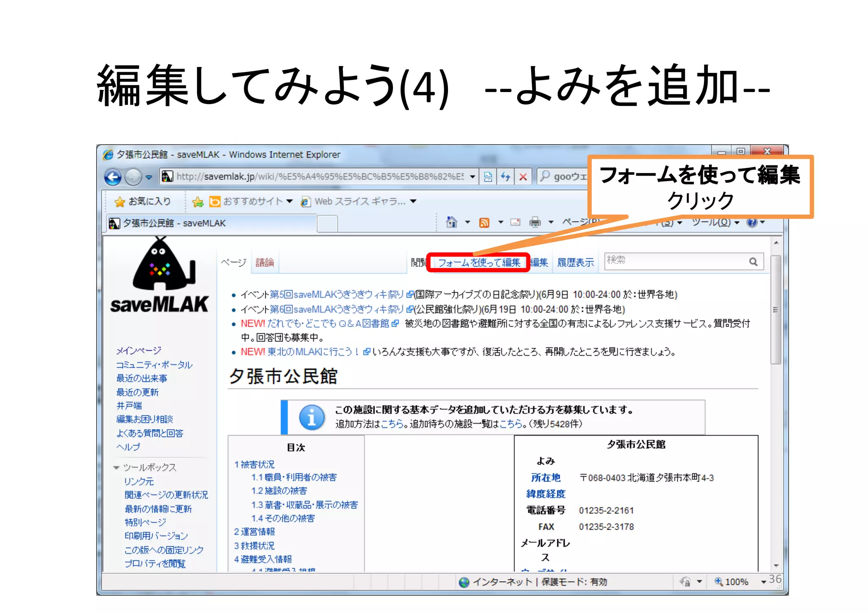Click コミュニティ・ポータル in sidebar

[x=154, y=365]
